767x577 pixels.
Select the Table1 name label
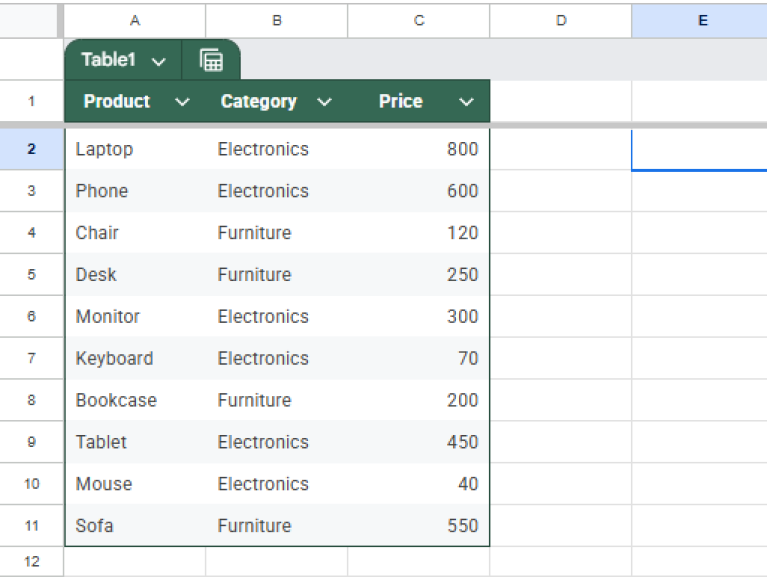pos(107,60)
